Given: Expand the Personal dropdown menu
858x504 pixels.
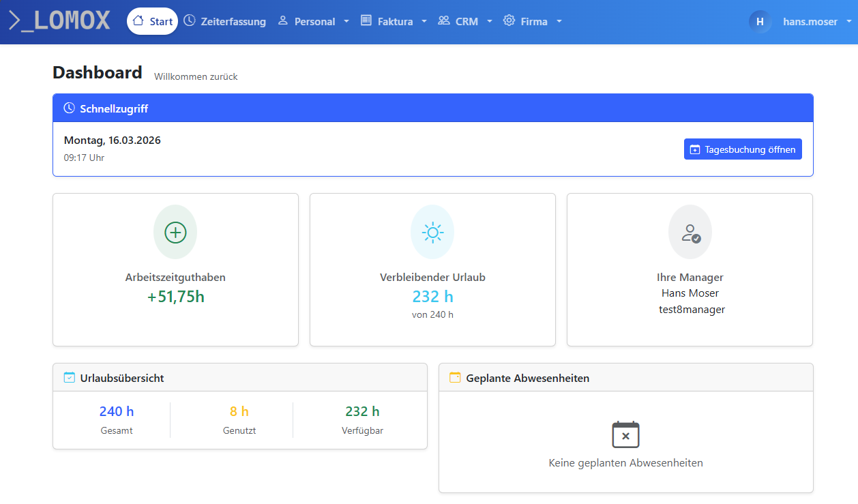Looking at the screenshot, I should pos(346,21).
